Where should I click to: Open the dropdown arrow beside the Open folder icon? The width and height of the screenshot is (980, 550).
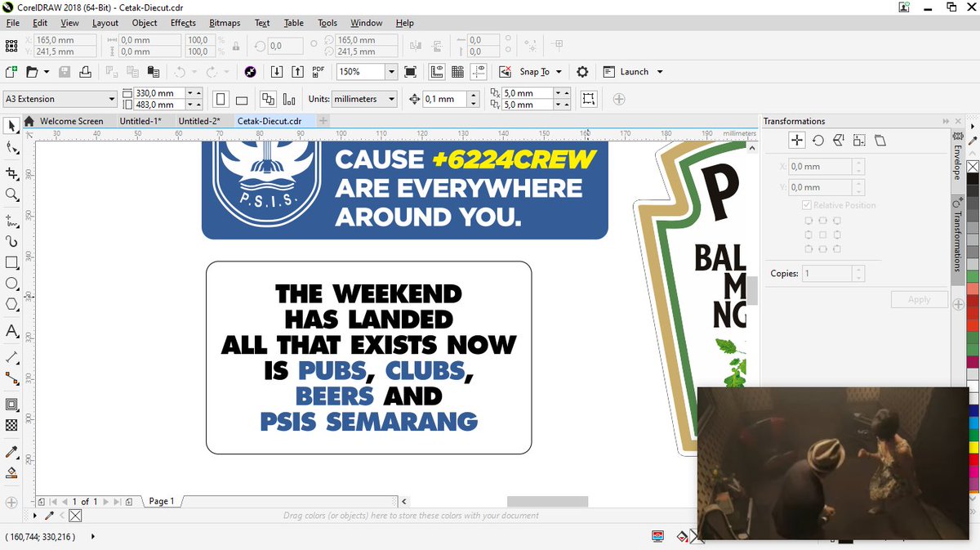point(47,72)
